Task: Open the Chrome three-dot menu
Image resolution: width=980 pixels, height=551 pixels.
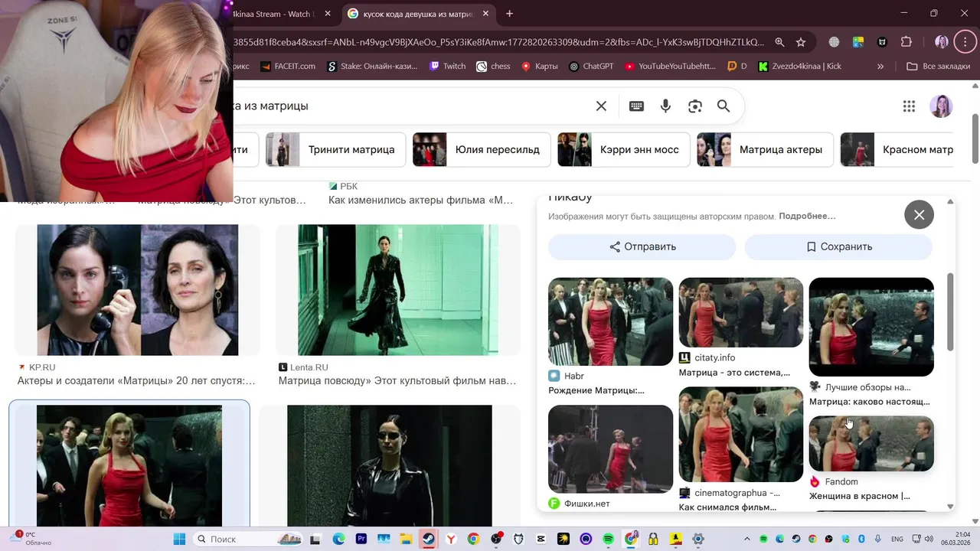Action: click(964, 42)
